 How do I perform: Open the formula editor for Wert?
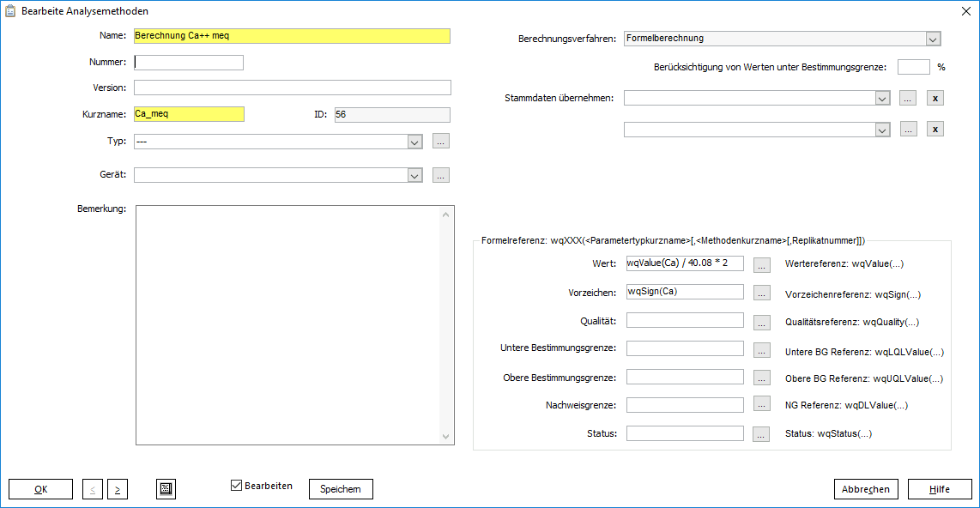(x=761, y=263)
